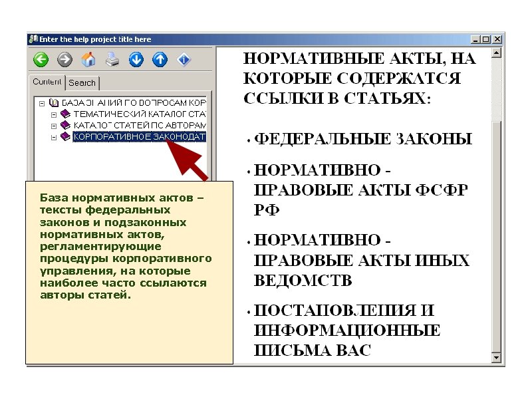Viewport: 532px width, 399px height.
Task: Select КАТАЛОГ СТАТЕЙ ПО АВТОРАМ tree item
Action: pyautogui.click(x=140, y=125)
